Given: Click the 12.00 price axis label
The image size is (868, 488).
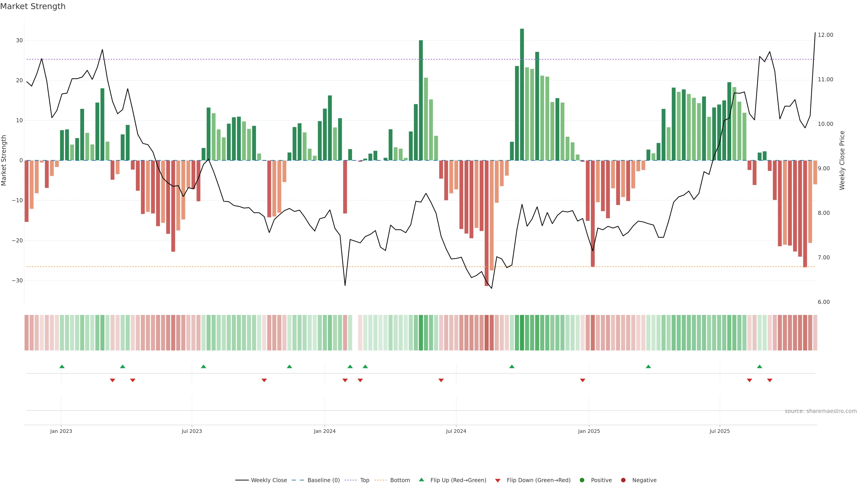Looking at the screenshot, I should click(825, 35).
